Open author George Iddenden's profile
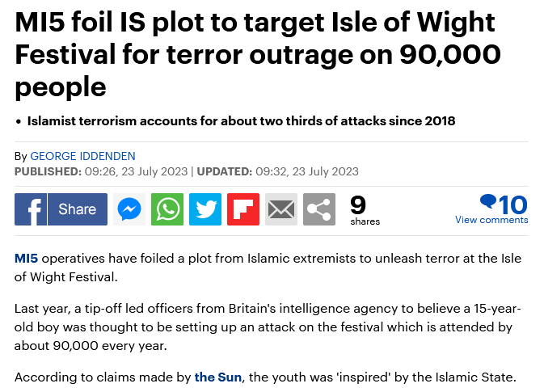 coord(83,156)
